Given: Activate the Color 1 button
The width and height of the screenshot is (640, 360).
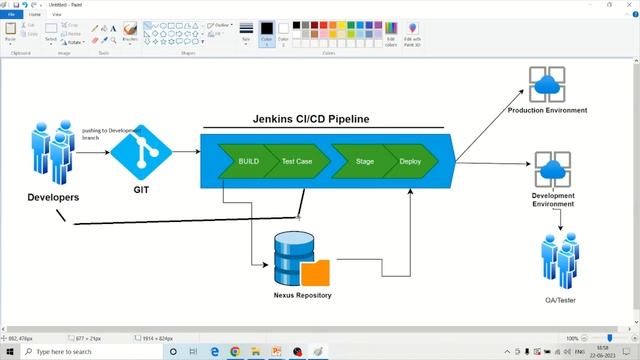Looking at the screenshot, I should point(267,34).
